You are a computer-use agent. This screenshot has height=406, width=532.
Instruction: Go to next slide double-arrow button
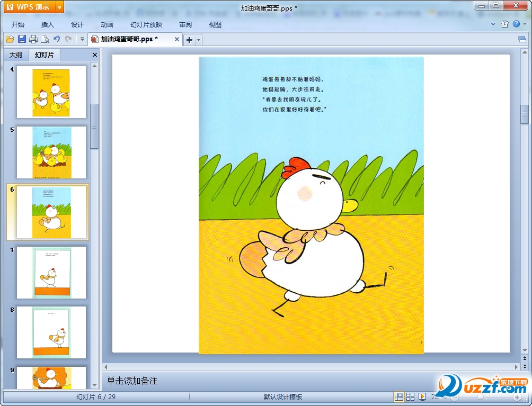[525, 366]
